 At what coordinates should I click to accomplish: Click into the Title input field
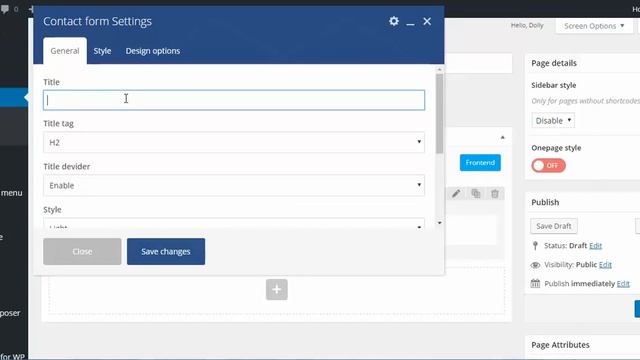(234, 100)
